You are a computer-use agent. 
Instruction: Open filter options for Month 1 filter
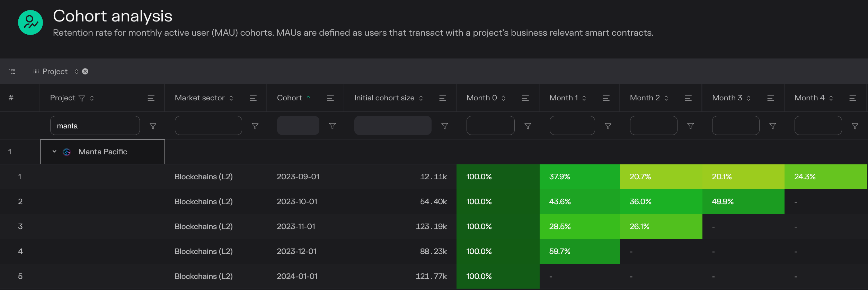click(608, 126)
